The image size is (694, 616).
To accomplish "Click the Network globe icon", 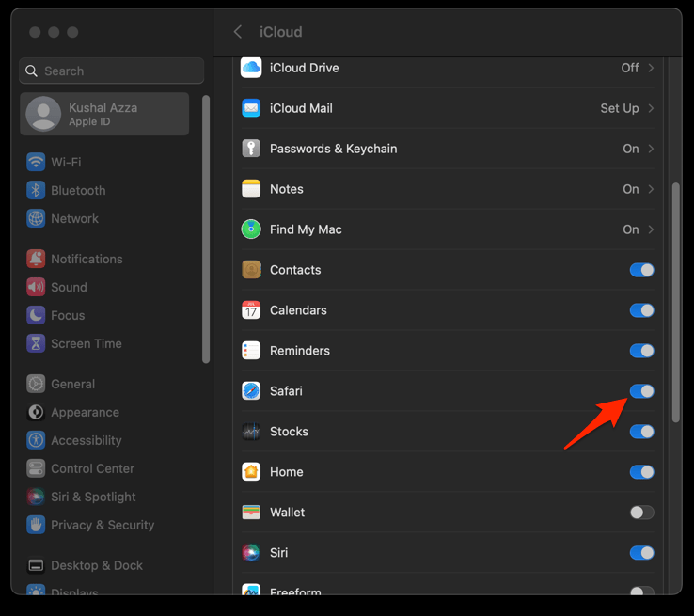I will coord(36,218).
